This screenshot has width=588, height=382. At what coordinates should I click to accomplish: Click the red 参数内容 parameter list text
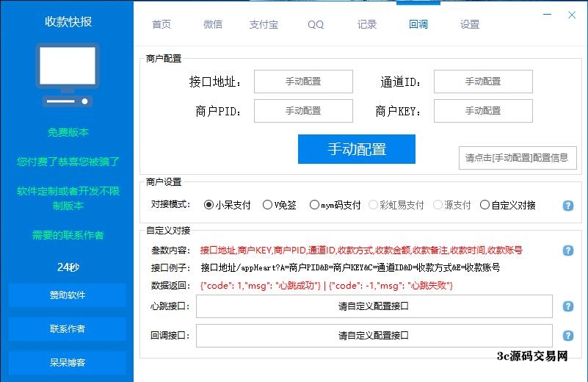(361, 250)
